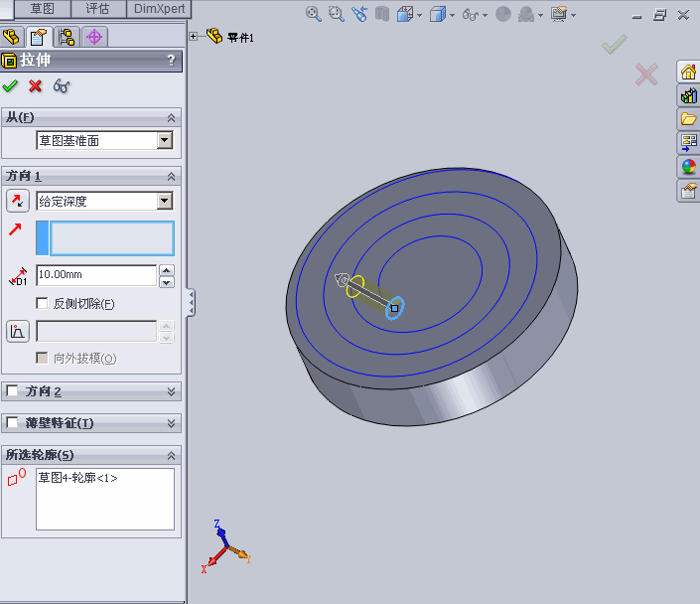Image resolution: width=700 pixels, height=604 pixels.
Task: Open the ConfigurationManager tab icon
Action: pyautogui.click(x=67, y=37)
